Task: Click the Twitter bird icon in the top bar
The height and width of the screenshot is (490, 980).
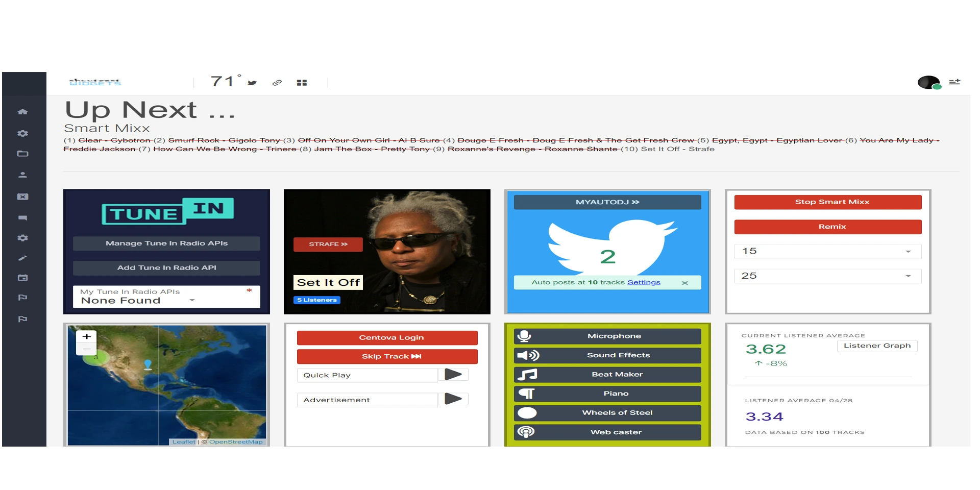Action: 252,83
